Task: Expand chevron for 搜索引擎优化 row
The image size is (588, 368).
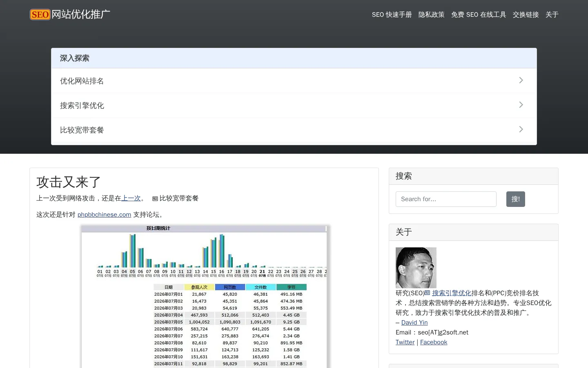Action: point(521,105)
